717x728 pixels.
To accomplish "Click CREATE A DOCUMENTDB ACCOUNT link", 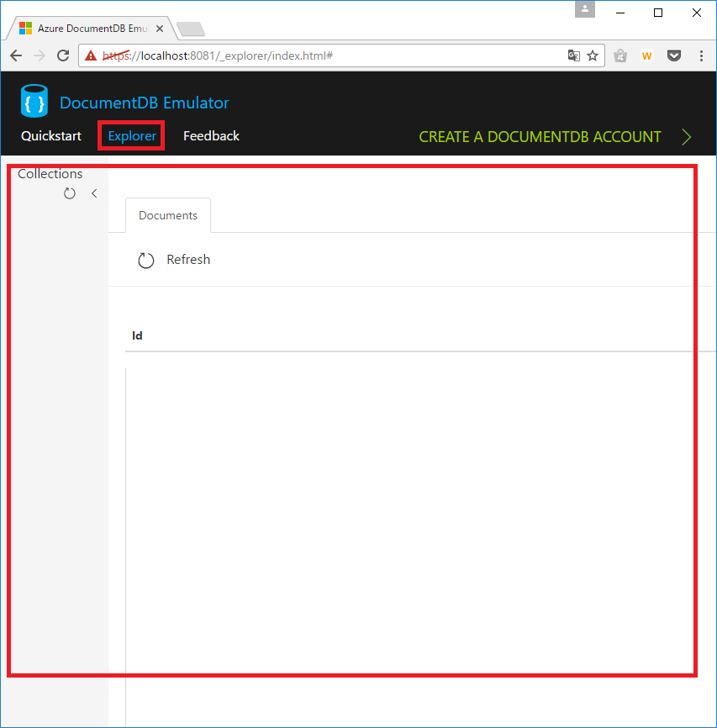I will point(540,137).
